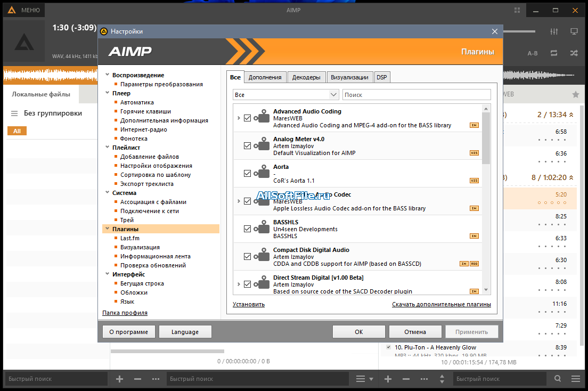Select the Все plugins tab

coord(235,77)
